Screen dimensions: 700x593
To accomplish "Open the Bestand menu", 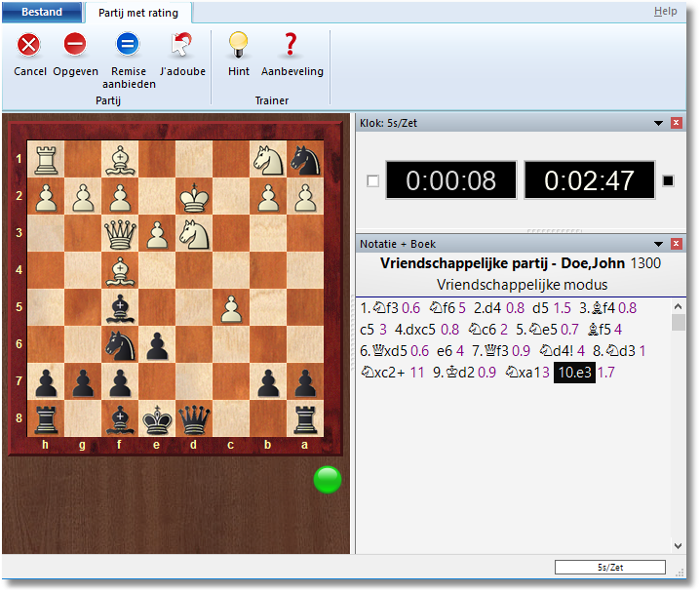I will (x=41, y=12).
